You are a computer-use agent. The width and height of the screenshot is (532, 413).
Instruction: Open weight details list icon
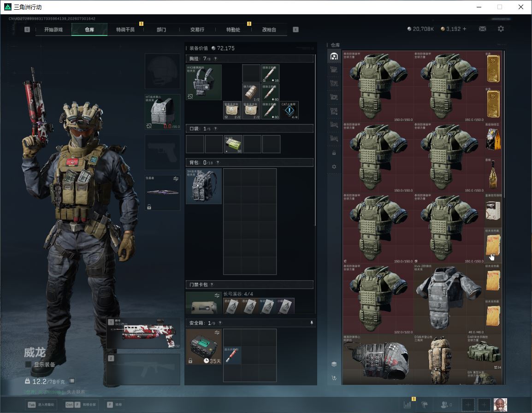pos(72,381)
